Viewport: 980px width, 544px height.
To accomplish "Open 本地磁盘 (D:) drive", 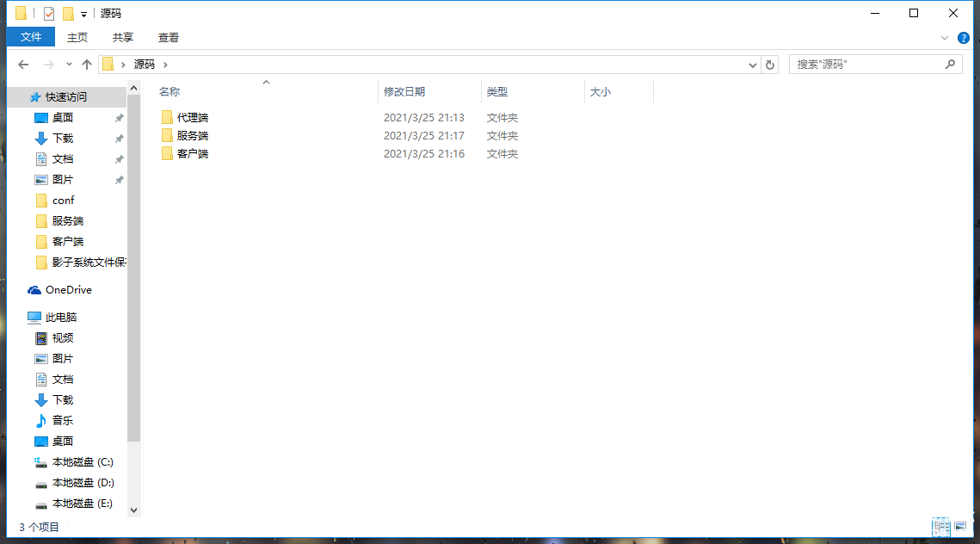I will (x=74, y=483).
